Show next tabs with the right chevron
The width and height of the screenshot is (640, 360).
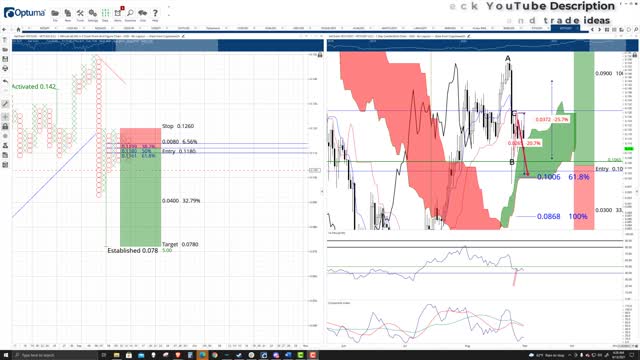pos(599,29)
